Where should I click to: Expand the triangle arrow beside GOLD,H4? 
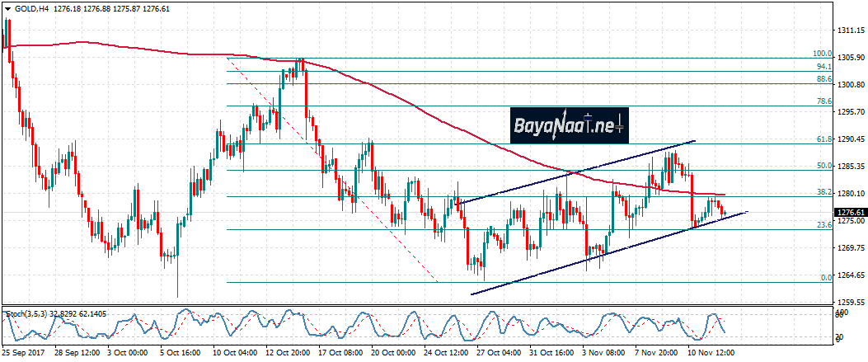tap(7, 7)
